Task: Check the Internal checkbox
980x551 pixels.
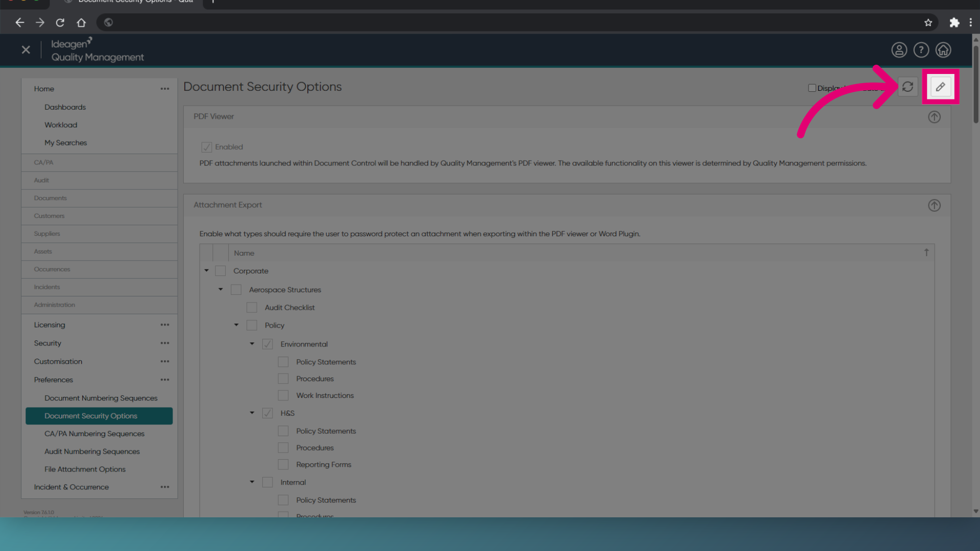Action: tap(267, 482)
